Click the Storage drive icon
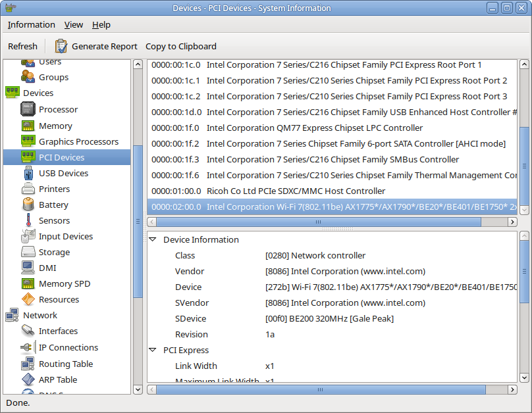 click(28, 252)
